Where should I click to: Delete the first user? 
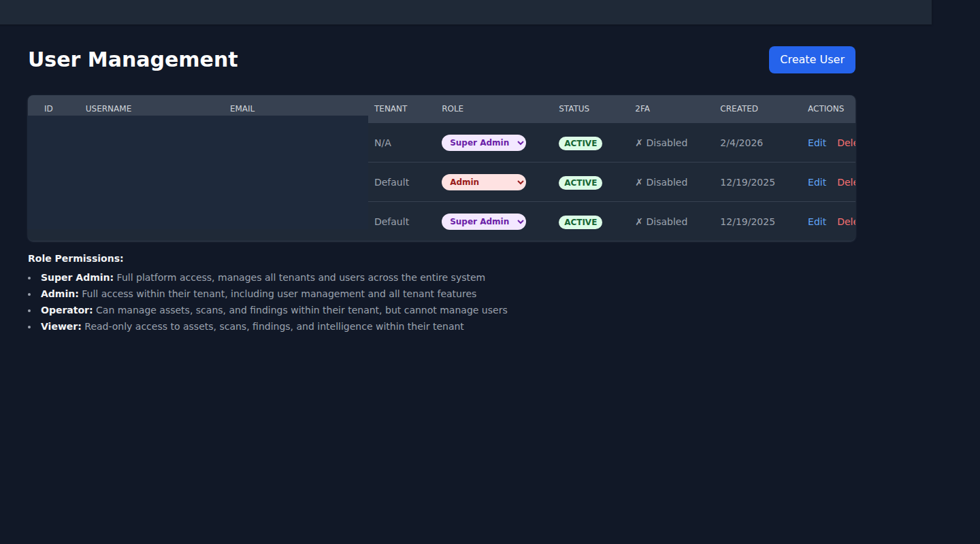click(x=846, y=143)
